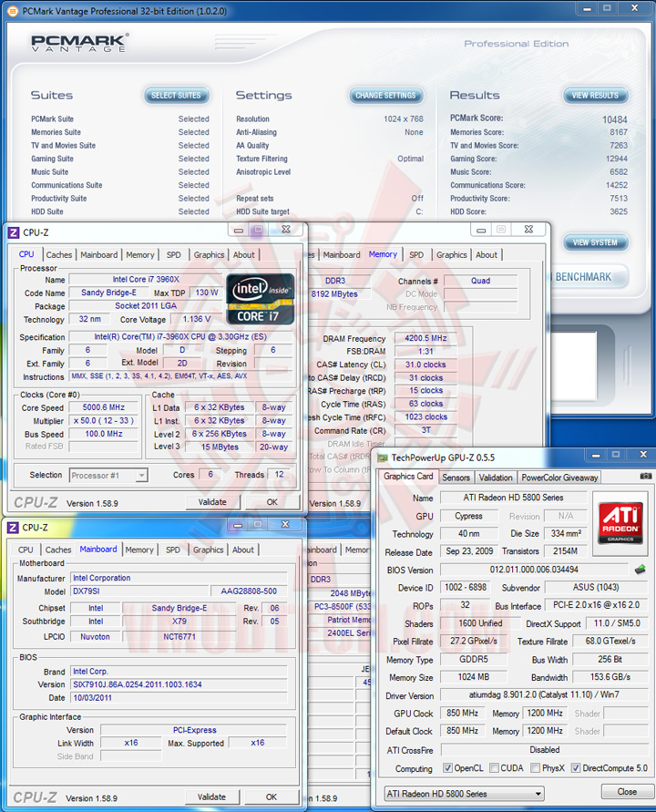
Task: Click the BIOS Date 10/03/2011 field
Action: pyautogui.click(x=178, y=698)
